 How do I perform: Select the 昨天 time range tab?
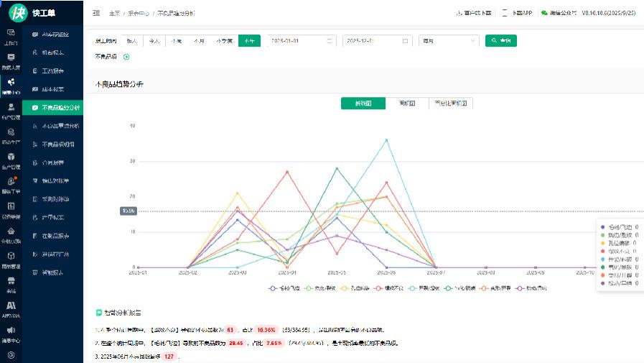pyautogui.click(x=132, y=41)
